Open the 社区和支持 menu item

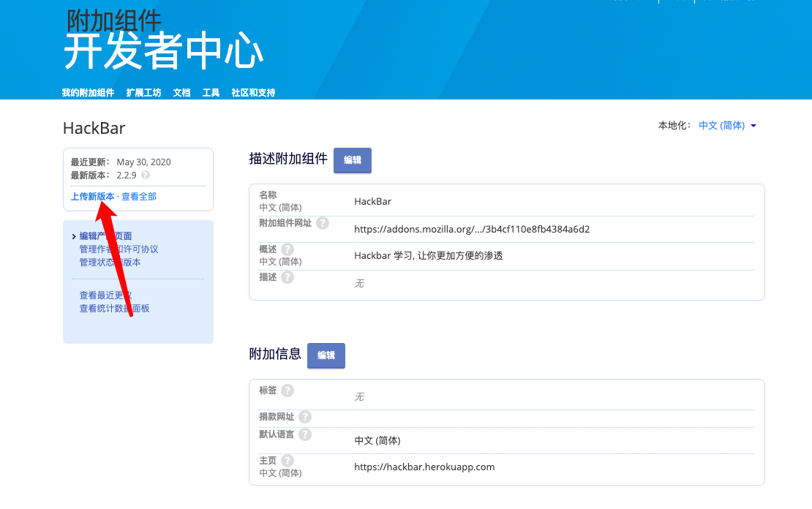tap(253, 93)
